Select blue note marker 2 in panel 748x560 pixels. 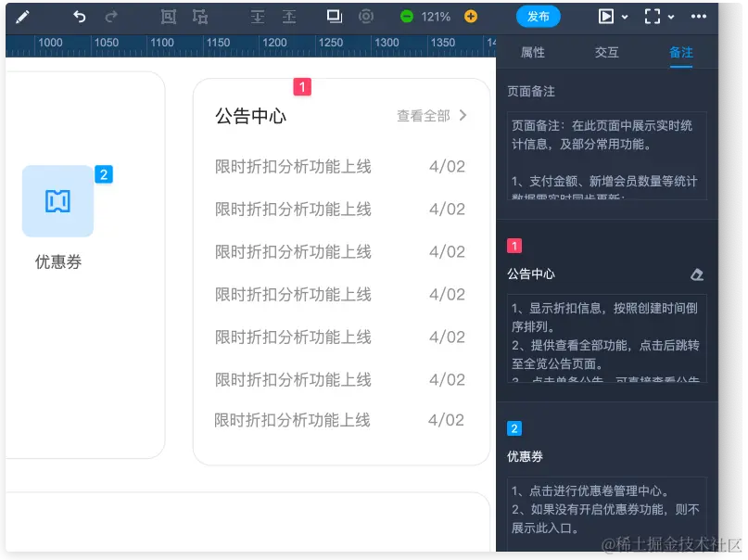(514, 428)
